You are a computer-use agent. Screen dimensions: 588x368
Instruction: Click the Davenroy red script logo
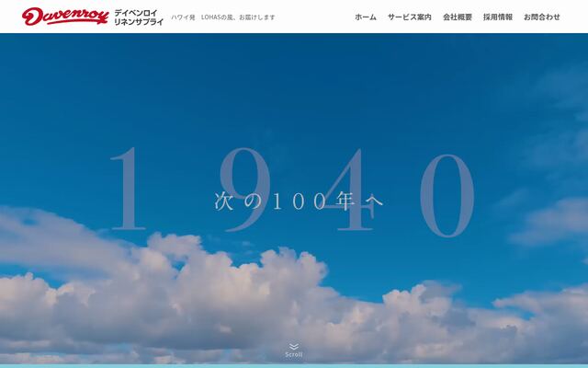point(65,17)
